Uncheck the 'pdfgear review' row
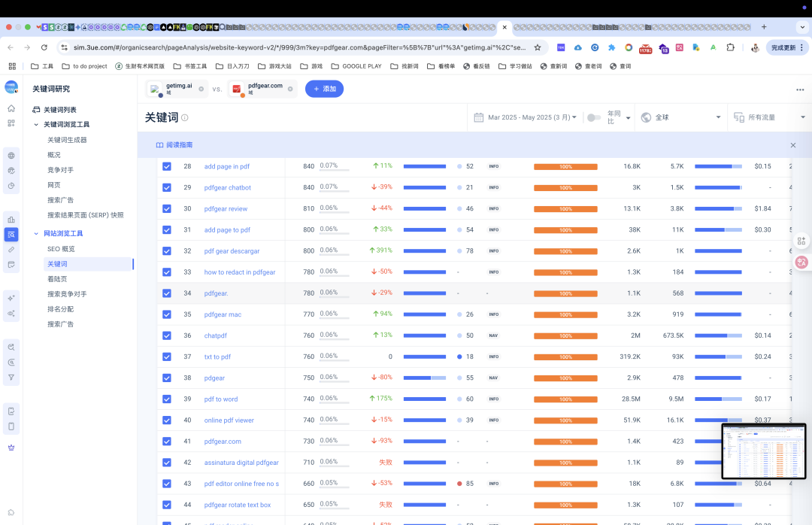This screenshot has width=812, height=525. [x=167, y=209]
